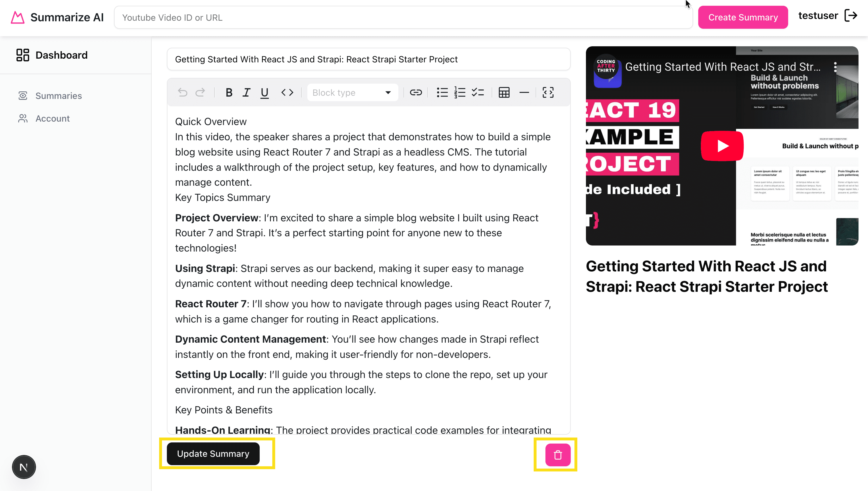
Task: Click the Coding After Thirty channel avatar
Action: point(606,67)
